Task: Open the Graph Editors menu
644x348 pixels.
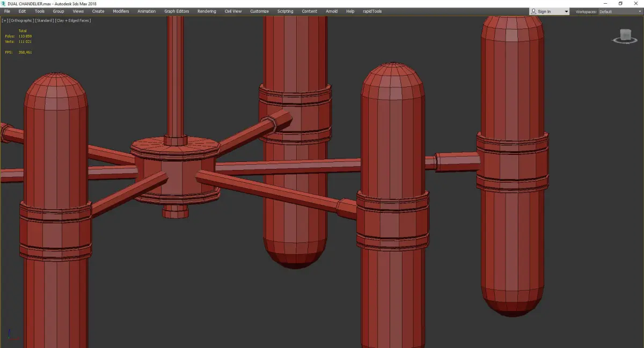Action: (177, 11)
